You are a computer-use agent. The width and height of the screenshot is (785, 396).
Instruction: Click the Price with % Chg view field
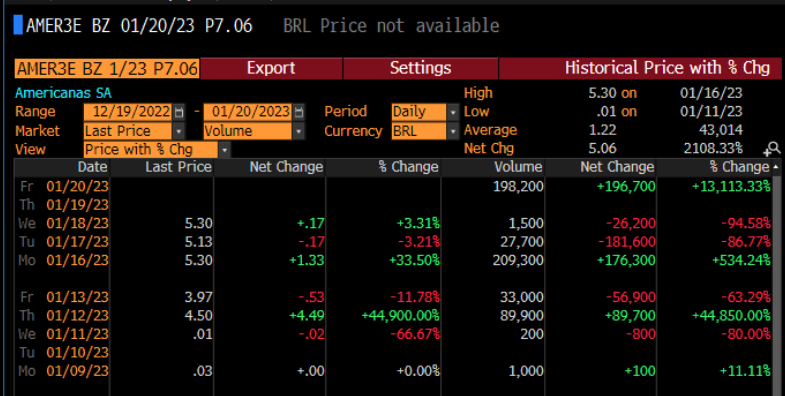(x=151, y=150)
